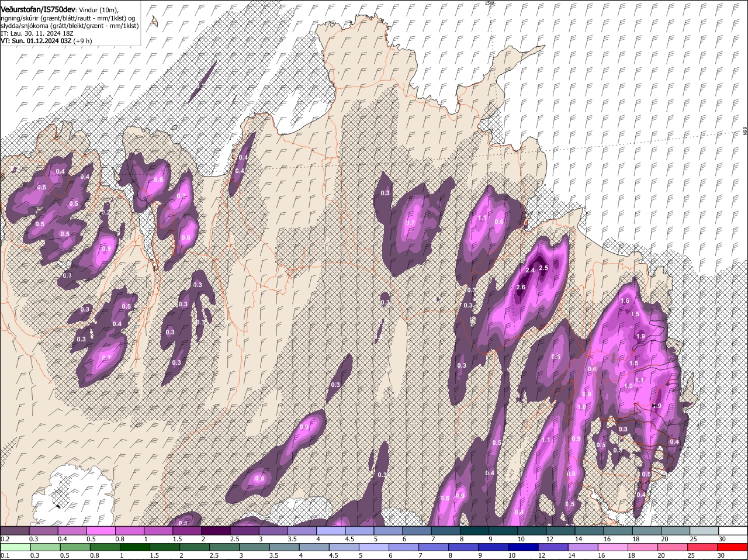Click the "IT: Lau. 30. 11. 2024 18Z" line
Image resolution: width=748 pixels, height=560 pixels.
[36, 33]
